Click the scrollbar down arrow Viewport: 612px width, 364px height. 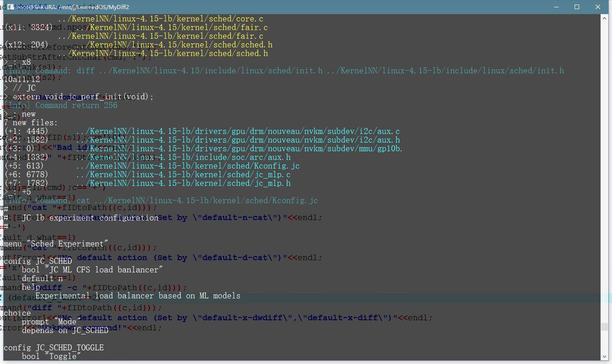tap(604, 357)
